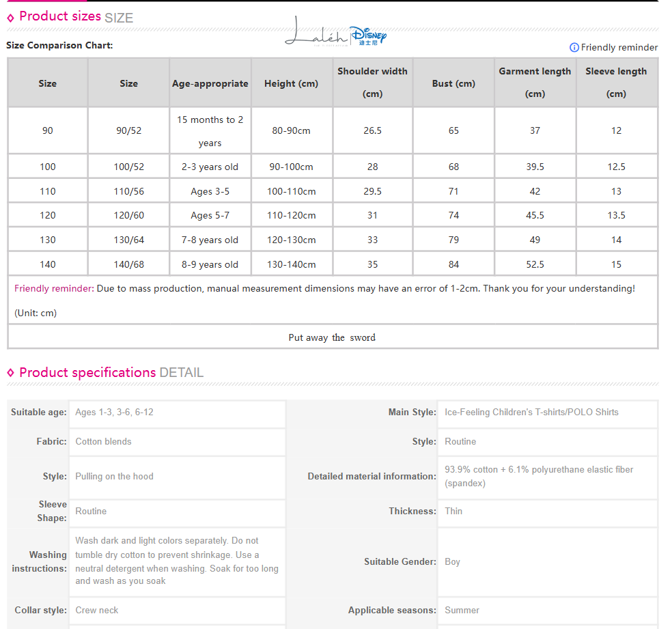This screenshot has height=629, width=672.
Task: Select the '120-130cm' height cell
Action: click(292, 240)
